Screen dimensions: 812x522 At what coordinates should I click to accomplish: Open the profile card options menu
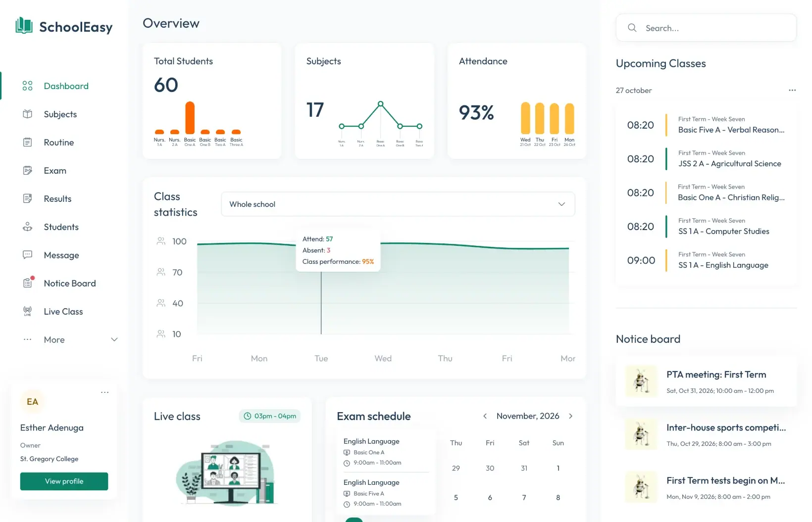(x=104, y=392)
